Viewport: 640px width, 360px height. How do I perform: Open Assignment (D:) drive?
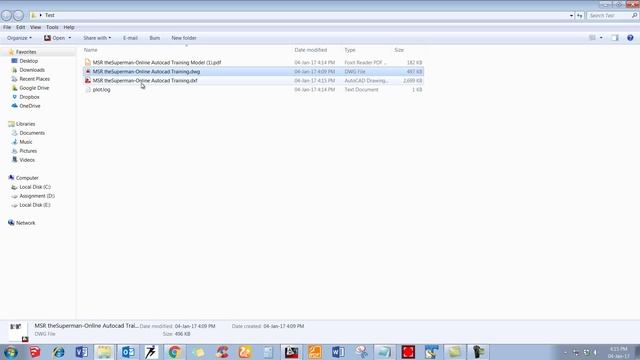tap(37, 196)
